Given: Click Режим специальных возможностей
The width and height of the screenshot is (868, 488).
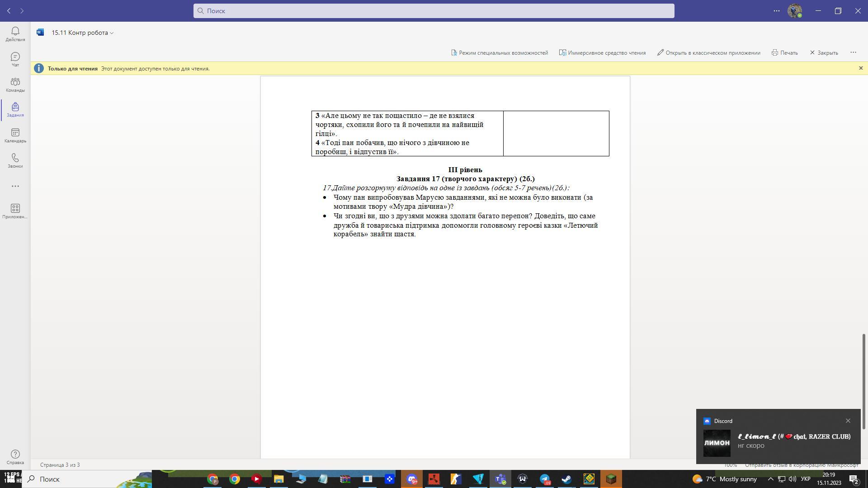Looking at the screenshot, I should pos(499,53).
